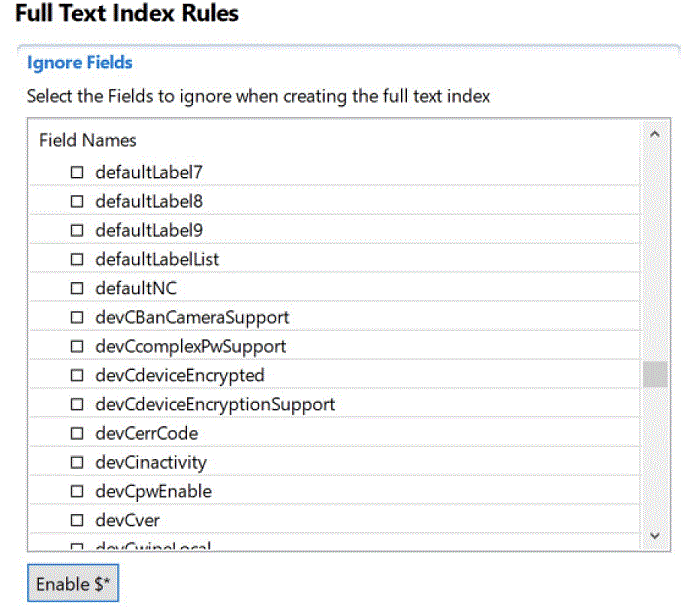
Task: Click the scroll up arrow of field list
Action: [655, 134]
